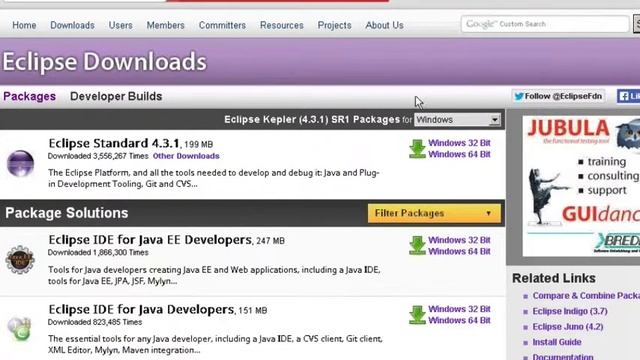This screenshot has height=360, width=640.
Task: Expand the Filter Packages dropdown
Action: click(434, 213)
